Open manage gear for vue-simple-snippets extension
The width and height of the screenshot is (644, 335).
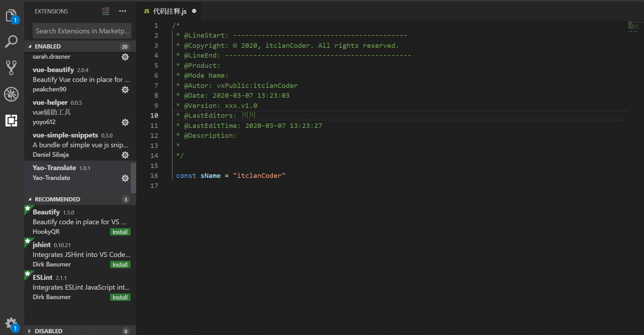[125, 155]
